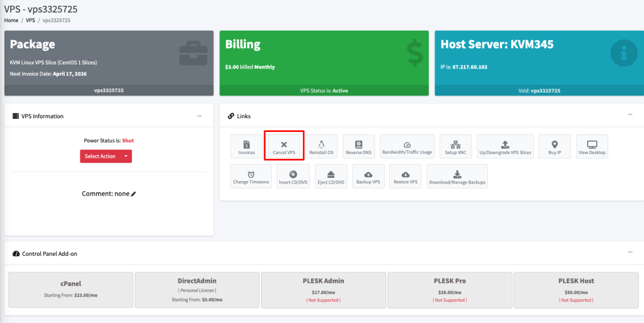644x323 pixels.
Task: Click the dollar icon in Billing card
Action: [414, 54]
